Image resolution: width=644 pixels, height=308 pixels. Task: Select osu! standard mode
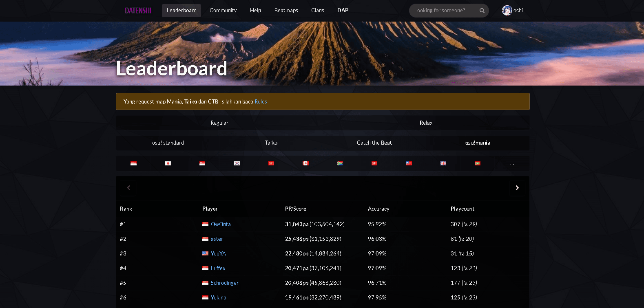(168, 143)
